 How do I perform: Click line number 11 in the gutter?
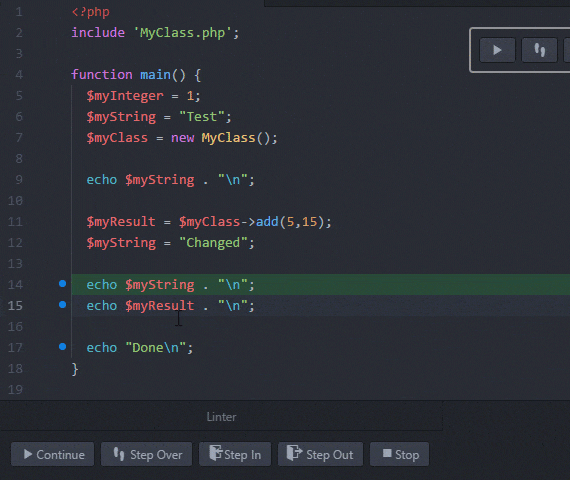(x=15, y=221)
